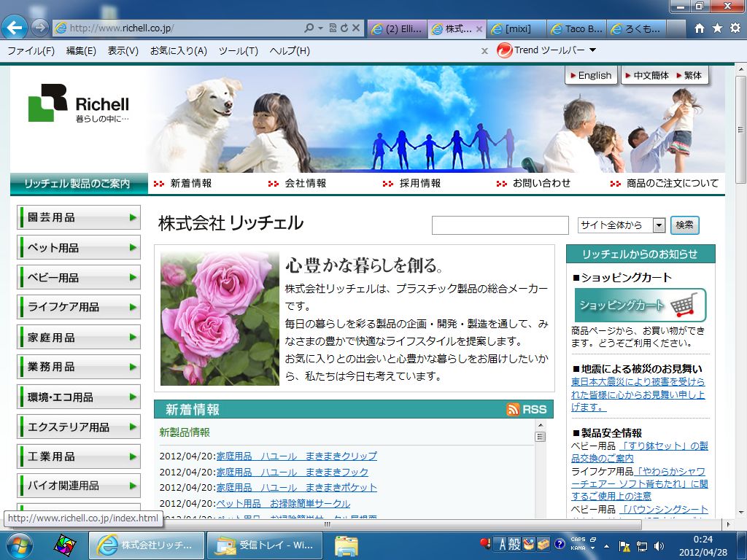The height and width of the screenshot is (560, 747).
Task: Go back with the browser back arrow
Action: point(15,28)
